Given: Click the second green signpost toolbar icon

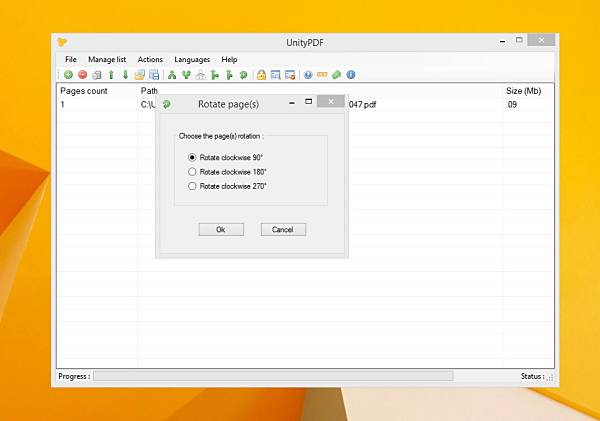Looking at the screenshot, I should click(229, 75).
